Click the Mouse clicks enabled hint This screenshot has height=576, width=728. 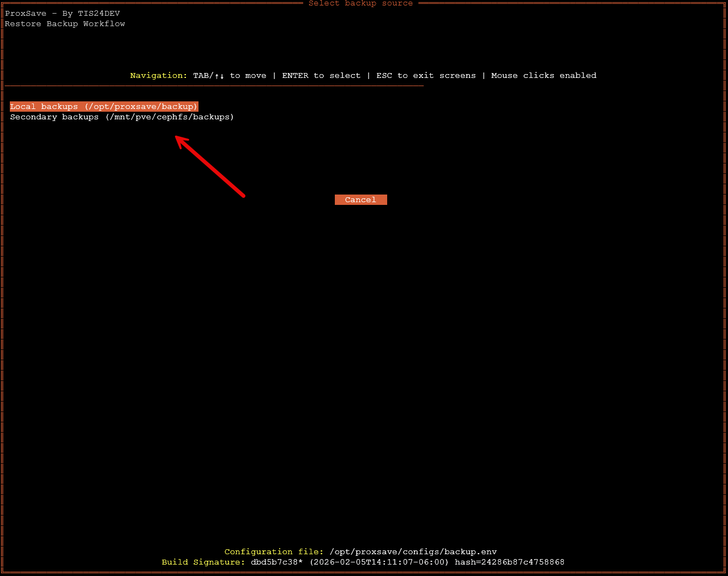[x=544, y=75]
